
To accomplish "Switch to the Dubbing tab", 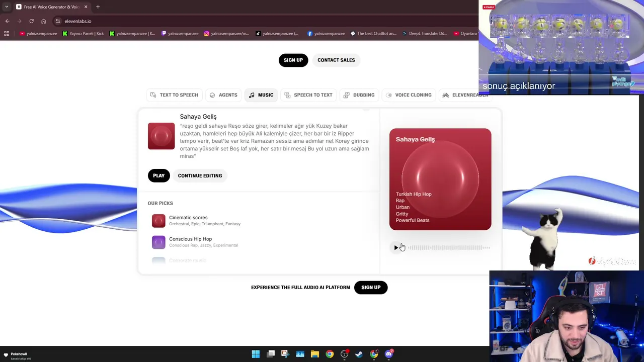I will coord(359,95).
